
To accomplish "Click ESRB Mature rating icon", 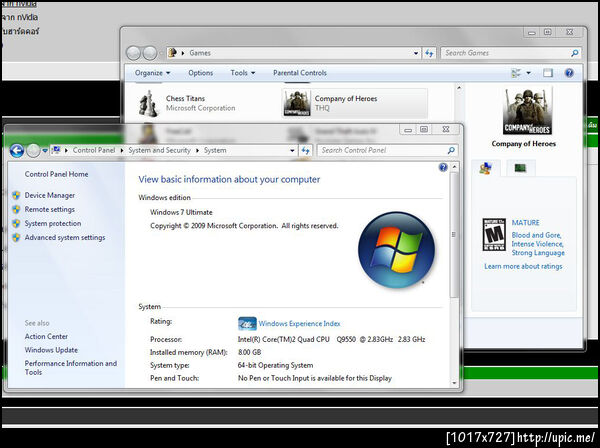I will pos(494,235).
